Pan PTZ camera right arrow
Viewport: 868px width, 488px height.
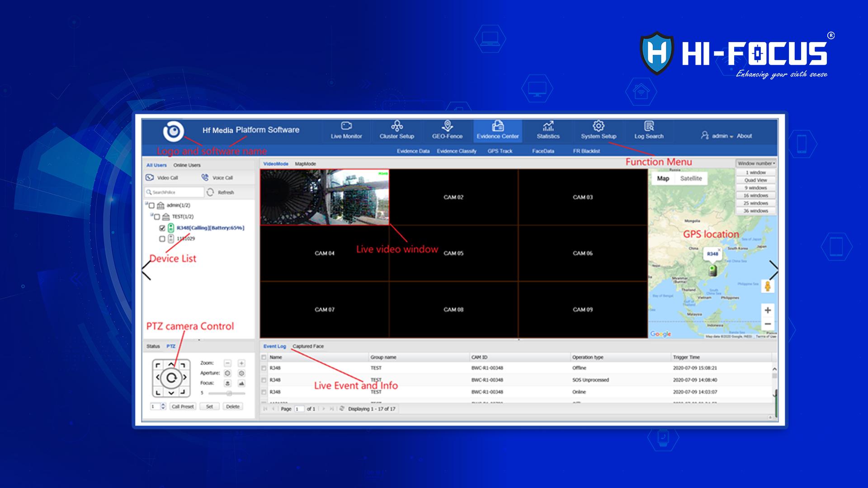tap(184, 377)
